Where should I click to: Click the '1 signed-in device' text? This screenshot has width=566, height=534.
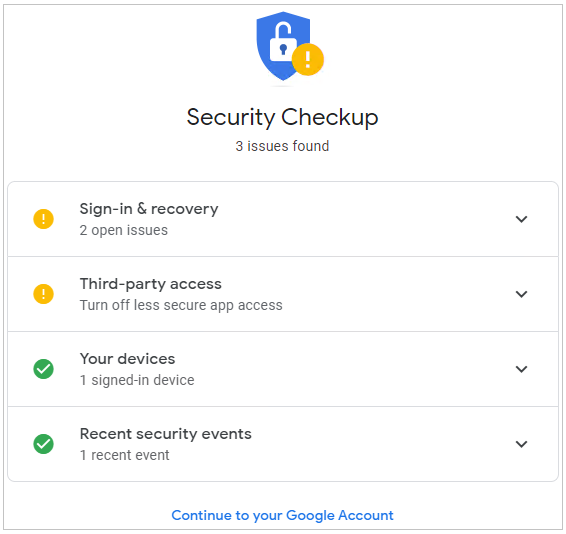[137, 380]
